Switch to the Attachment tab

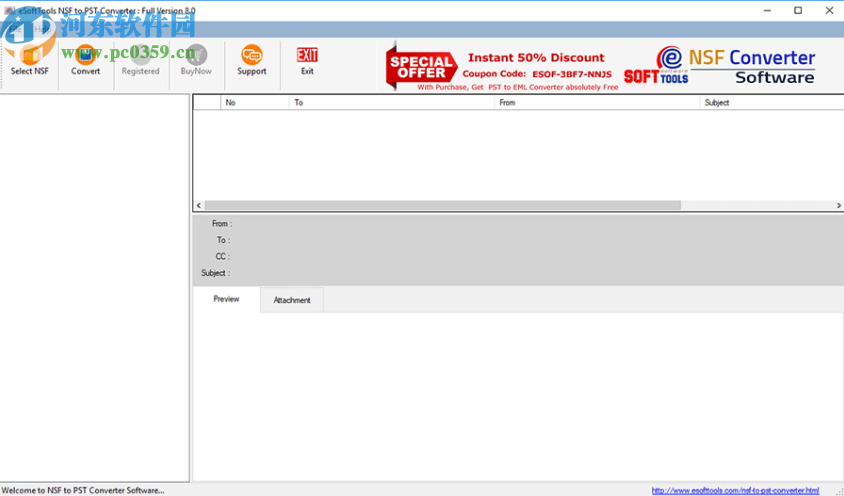click(x=292, y=300)
